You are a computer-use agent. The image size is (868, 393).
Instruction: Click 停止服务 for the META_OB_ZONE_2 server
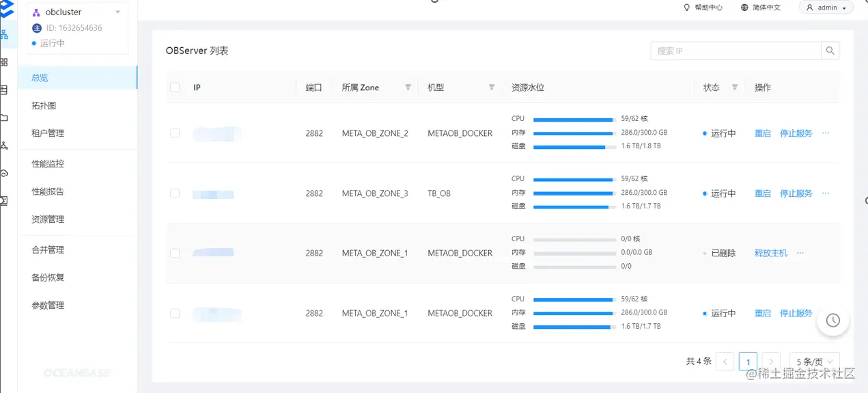[x=796, y=133]
